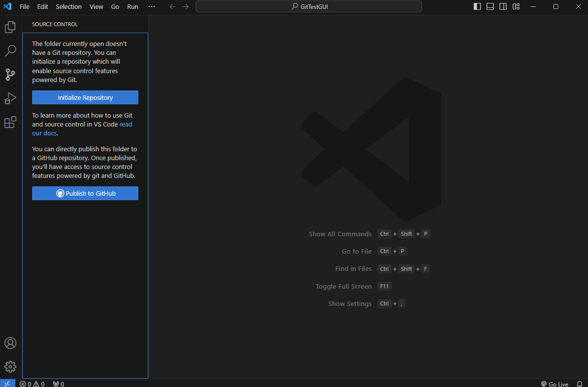
Task: Select the Source Control activity bar icon
Action: pos(10,75)
